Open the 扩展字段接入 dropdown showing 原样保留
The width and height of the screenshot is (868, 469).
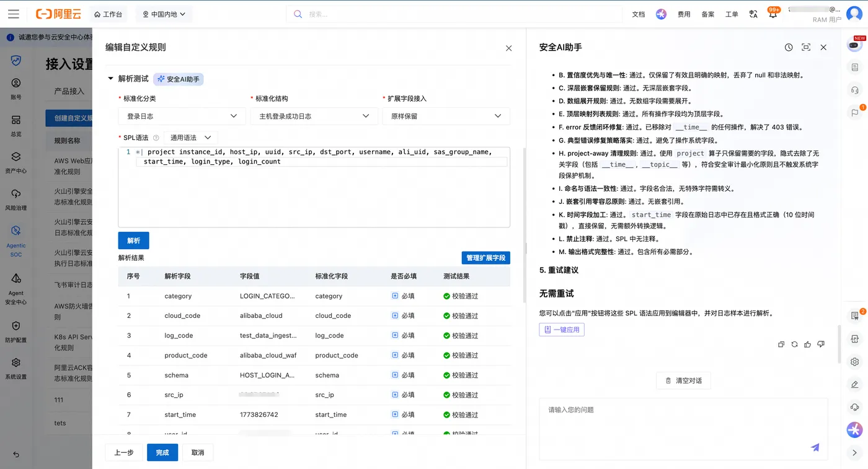[x=446, y=116]
